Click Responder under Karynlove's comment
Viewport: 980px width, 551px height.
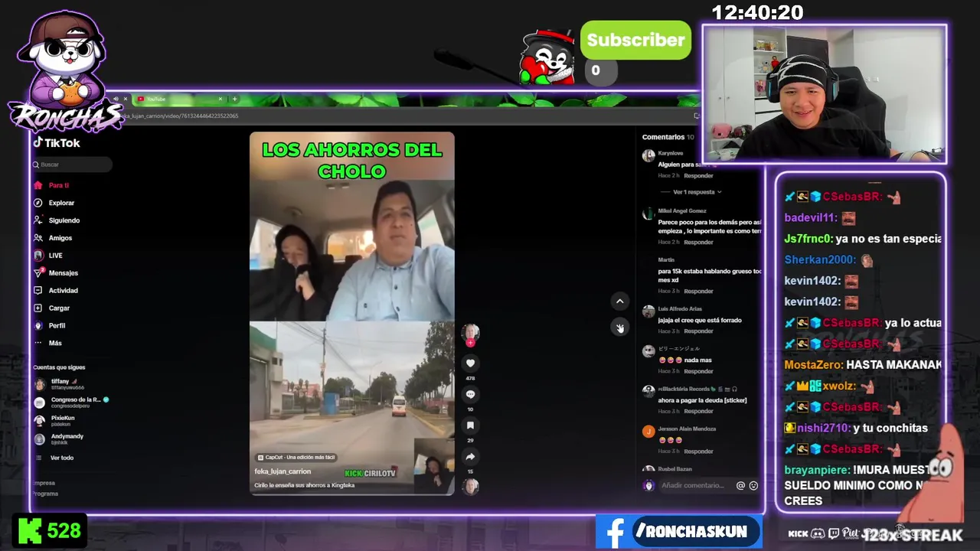pos(698,175)
